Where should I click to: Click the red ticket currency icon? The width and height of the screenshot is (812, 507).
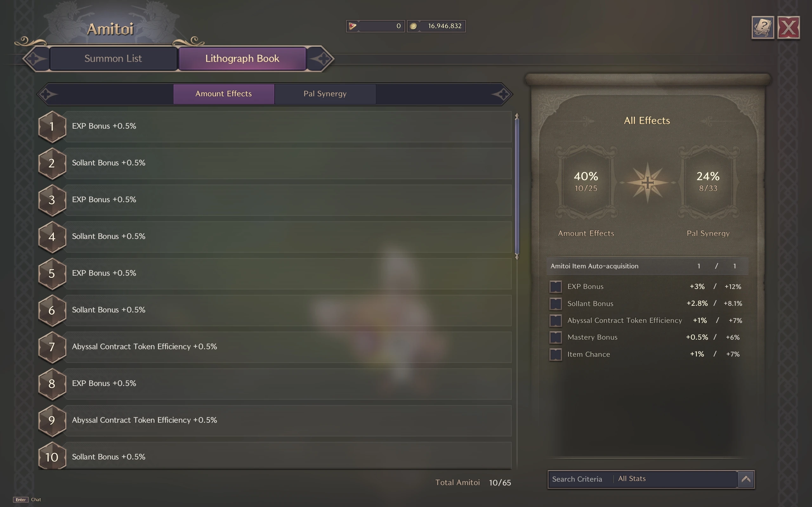[x=352, y=26]
